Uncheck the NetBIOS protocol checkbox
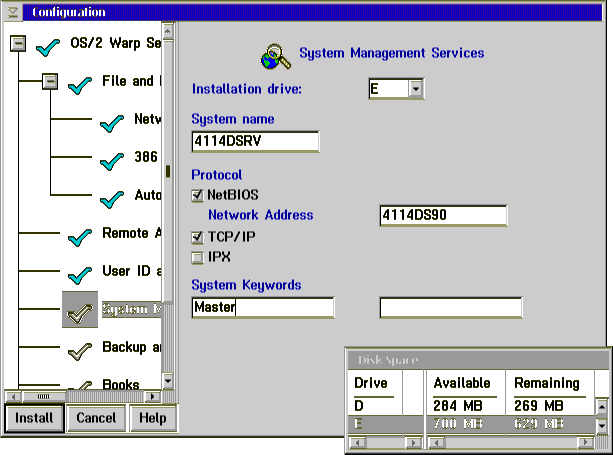This screenshot has width=613, height=455. [x=197, y=195]
